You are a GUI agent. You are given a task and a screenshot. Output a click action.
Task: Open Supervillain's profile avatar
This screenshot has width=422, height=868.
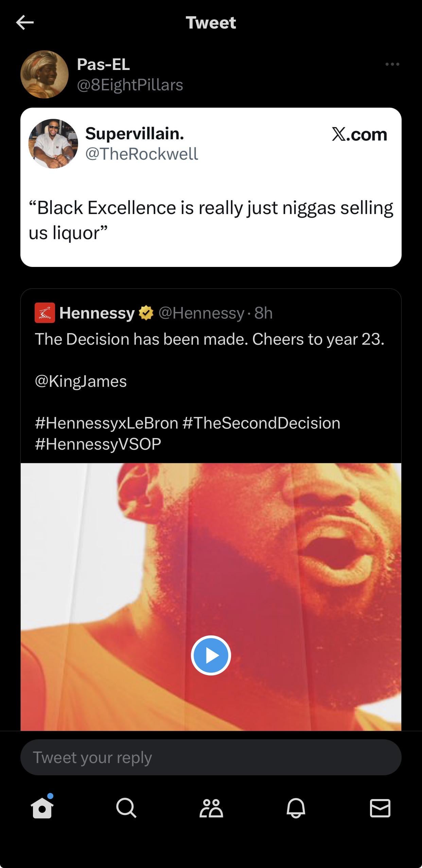tap(53, 144)
